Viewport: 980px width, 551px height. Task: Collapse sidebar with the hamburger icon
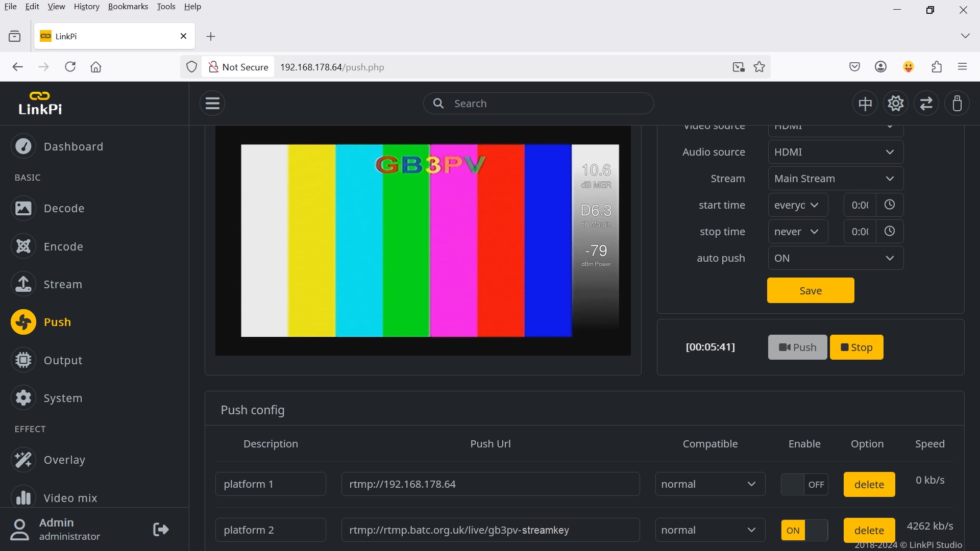tap(212, 104)
